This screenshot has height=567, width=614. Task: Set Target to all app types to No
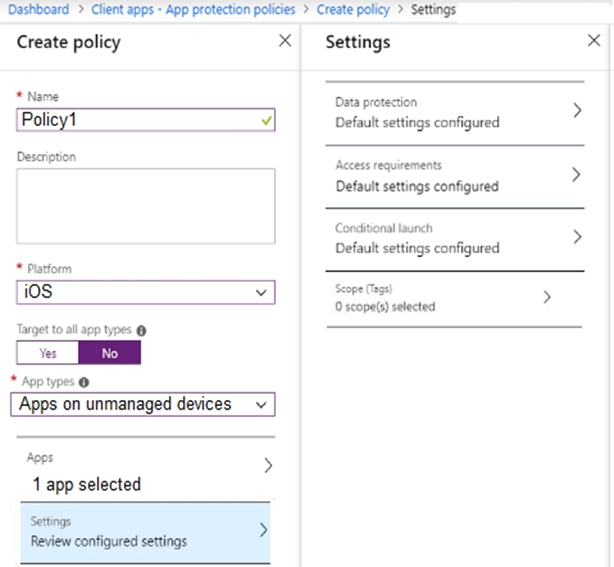pyautogui.click(x=109, y=353)
